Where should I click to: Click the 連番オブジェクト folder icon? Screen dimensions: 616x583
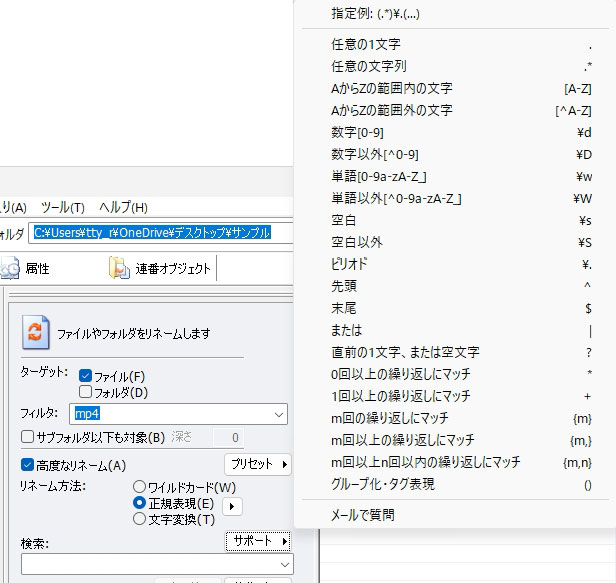click(x=120, y=268)
